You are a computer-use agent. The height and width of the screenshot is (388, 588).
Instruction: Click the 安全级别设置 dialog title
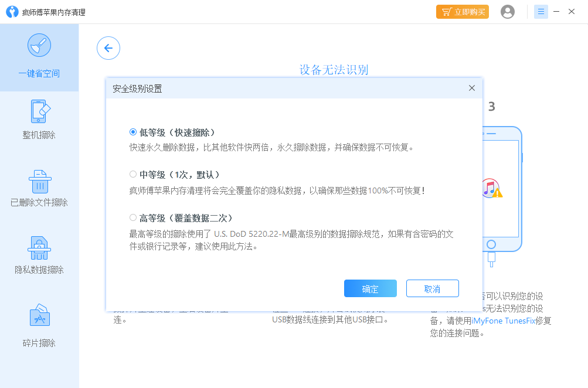pyautogui.click(x=137, y=89)
